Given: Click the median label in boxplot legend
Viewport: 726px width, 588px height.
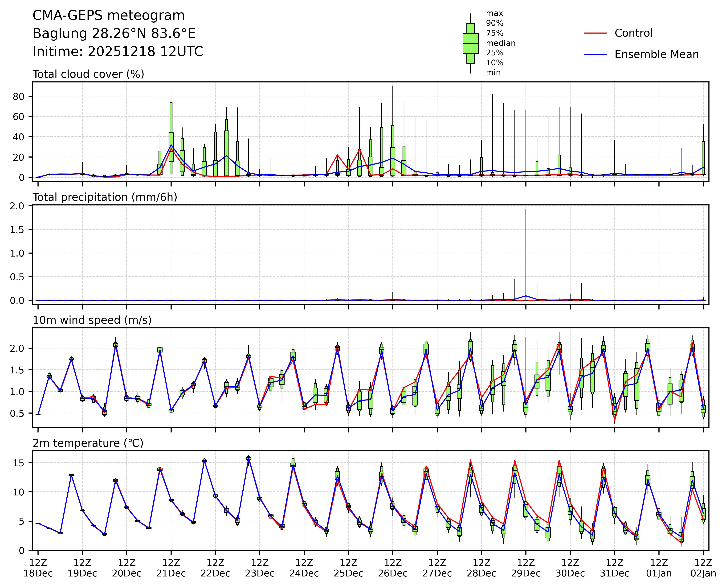Looking at the screenshot, I should 501,43.
